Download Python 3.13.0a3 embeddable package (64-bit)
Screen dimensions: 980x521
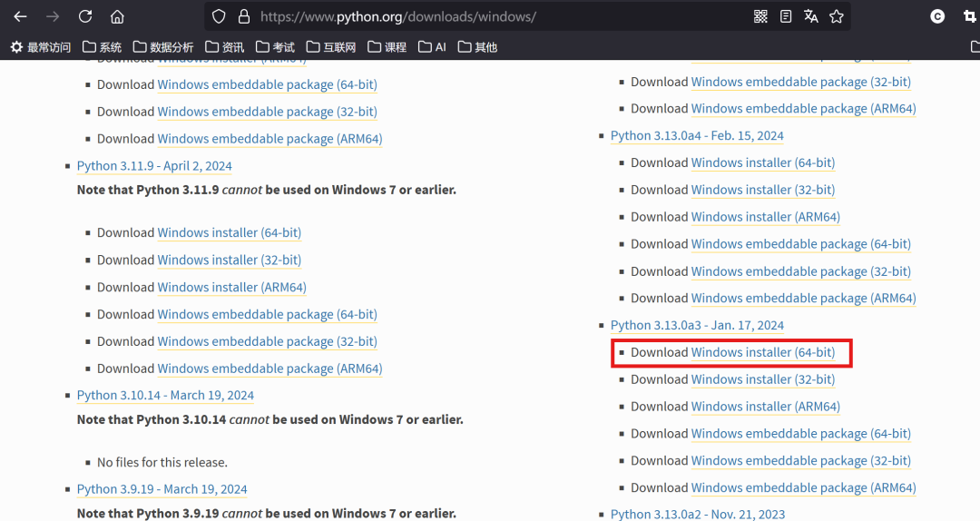(x=801, y=434)
